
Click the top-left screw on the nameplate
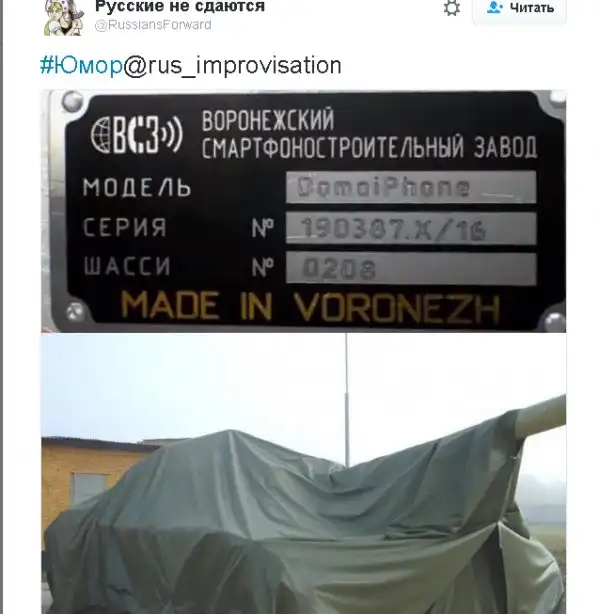pyautogui.click(x=72, y=101)
